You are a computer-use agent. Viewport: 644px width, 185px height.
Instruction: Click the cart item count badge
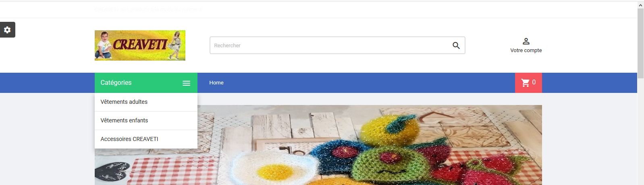tap(534, 82)
